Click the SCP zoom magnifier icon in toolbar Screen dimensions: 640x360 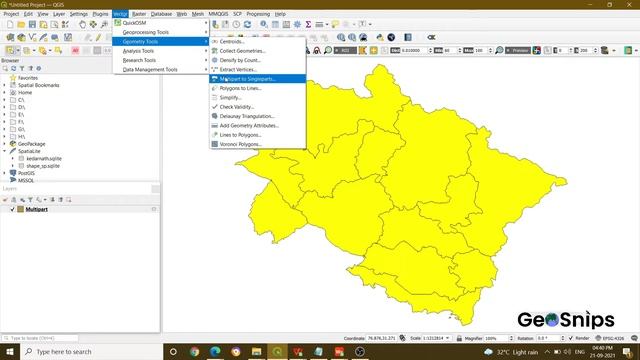328,50
